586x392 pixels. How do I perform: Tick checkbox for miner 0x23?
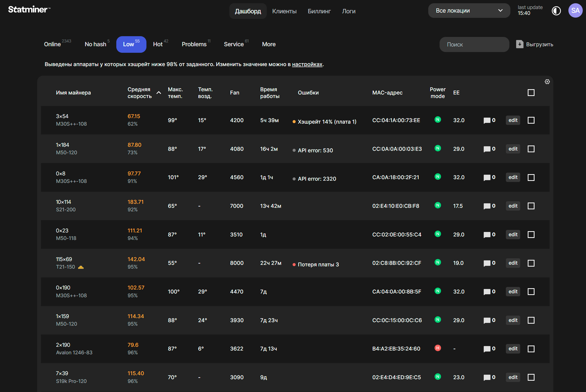(x=531, y=234)
